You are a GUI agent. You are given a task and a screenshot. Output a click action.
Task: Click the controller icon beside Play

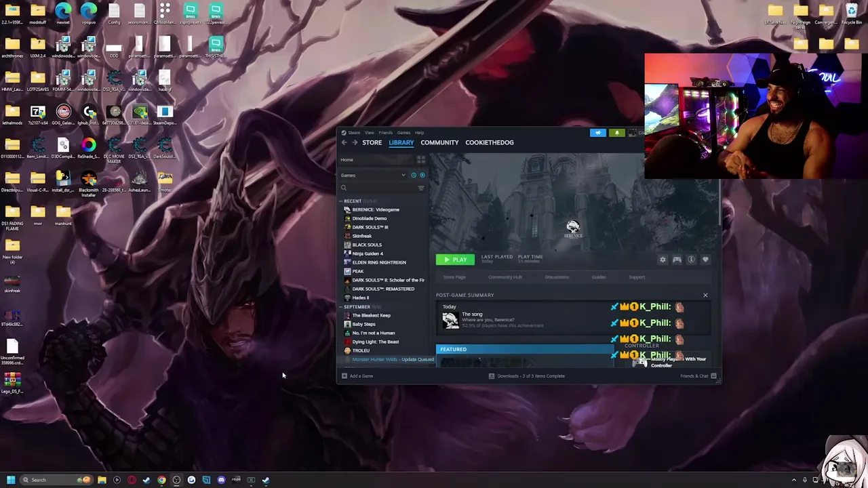(677, 260)
